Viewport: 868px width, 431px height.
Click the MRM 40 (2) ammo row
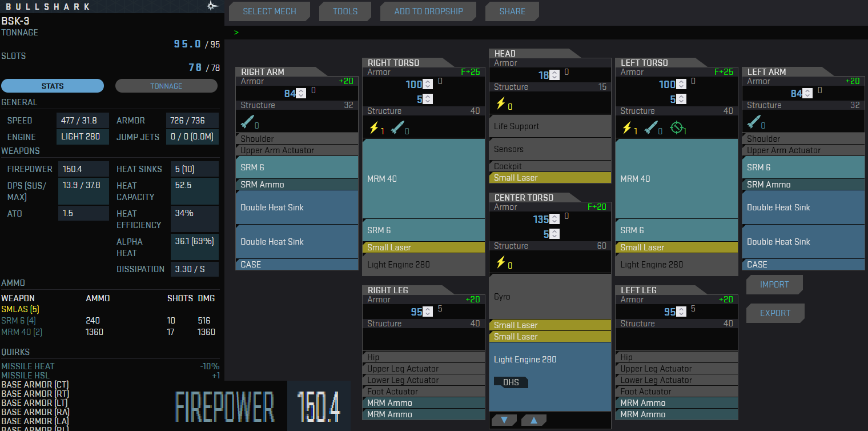click(110, 332)
